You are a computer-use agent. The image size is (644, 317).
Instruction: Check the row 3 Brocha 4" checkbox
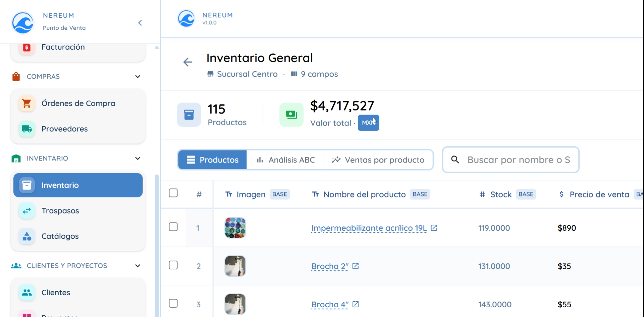[173, 304]
